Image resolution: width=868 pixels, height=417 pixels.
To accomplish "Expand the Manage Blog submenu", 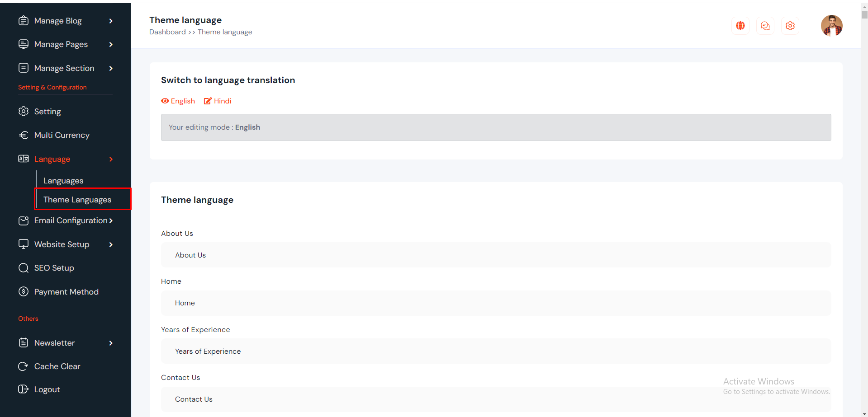I will click(111, 21).
